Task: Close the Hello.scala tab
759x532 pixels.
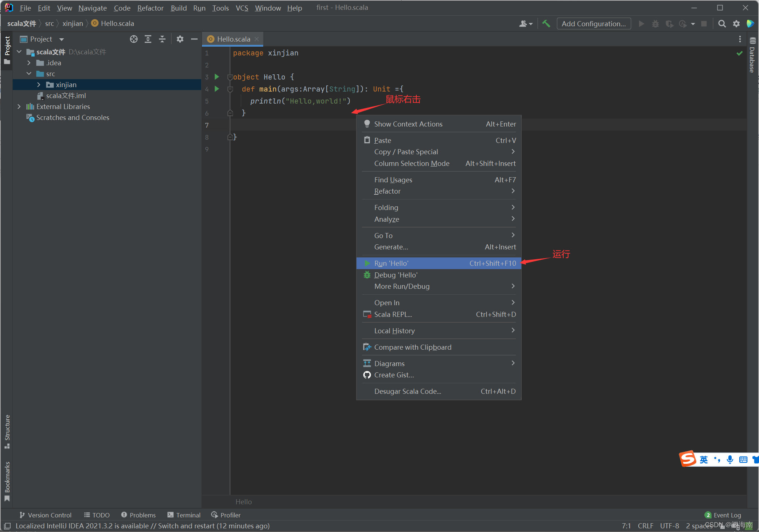Action: (x=257, y=39)
